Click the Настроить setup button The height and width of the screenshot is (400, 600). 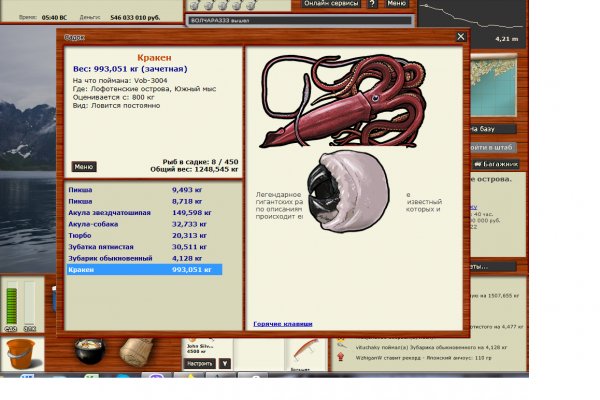(x=200, y=364)
